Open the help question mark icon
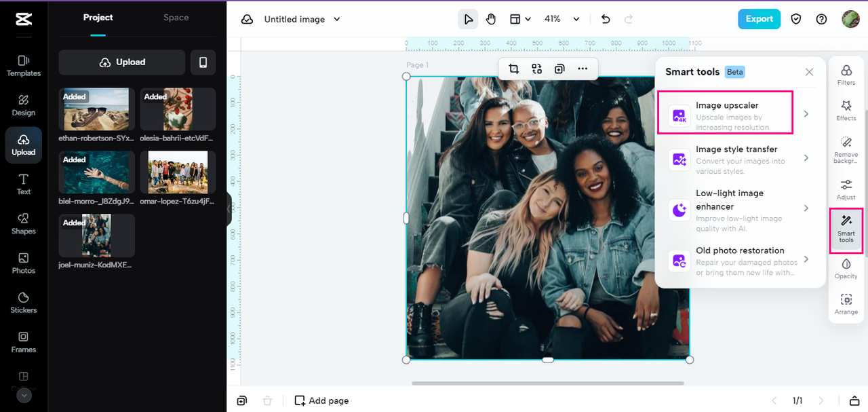Viewport: 868px width, 412px height. tap(821, 19)
